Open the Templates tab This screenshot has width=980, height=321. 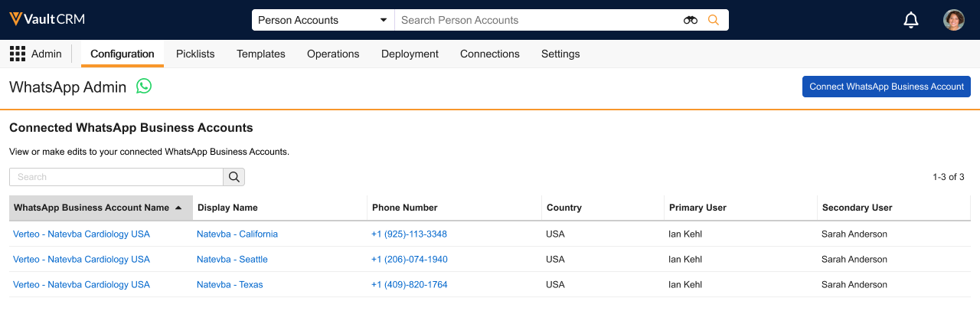(261, 54)
